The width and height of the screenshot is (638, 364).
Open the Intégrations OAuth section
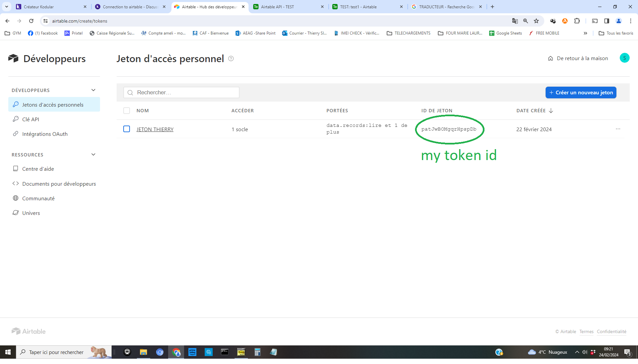tap(45, 134)
